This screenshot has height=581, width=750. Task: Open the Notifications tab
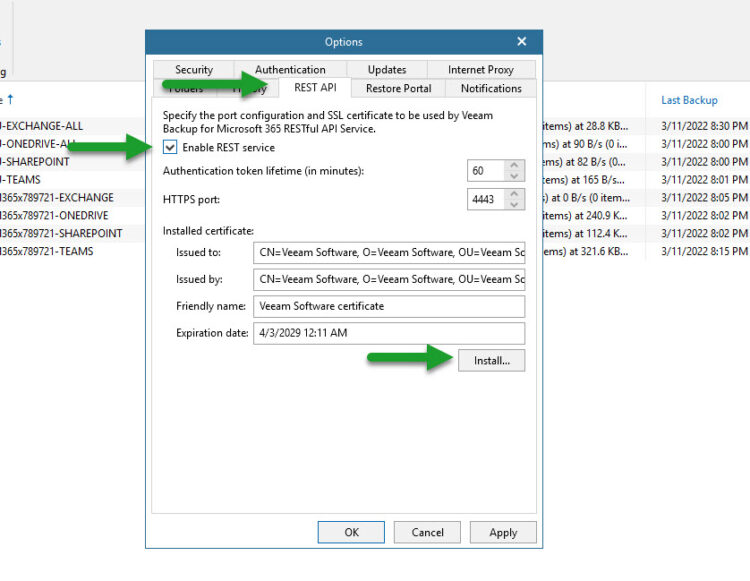(491, 88)
